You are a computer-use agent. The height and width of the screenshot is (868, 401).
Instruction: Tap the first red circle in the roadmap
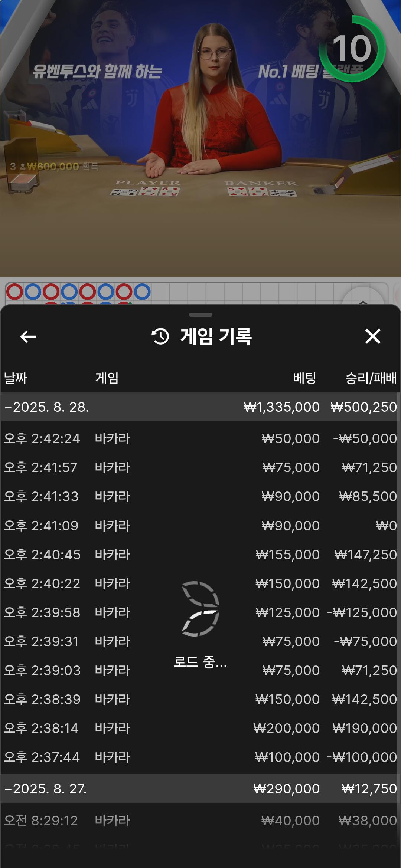click(x=15, y=292)
